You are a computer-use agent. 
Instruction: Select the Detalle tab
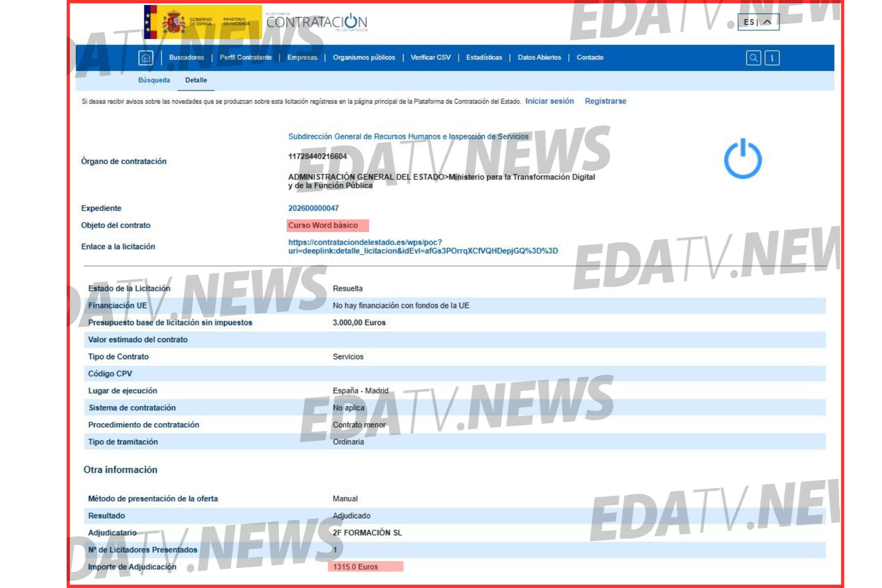[x=196, y=80]
